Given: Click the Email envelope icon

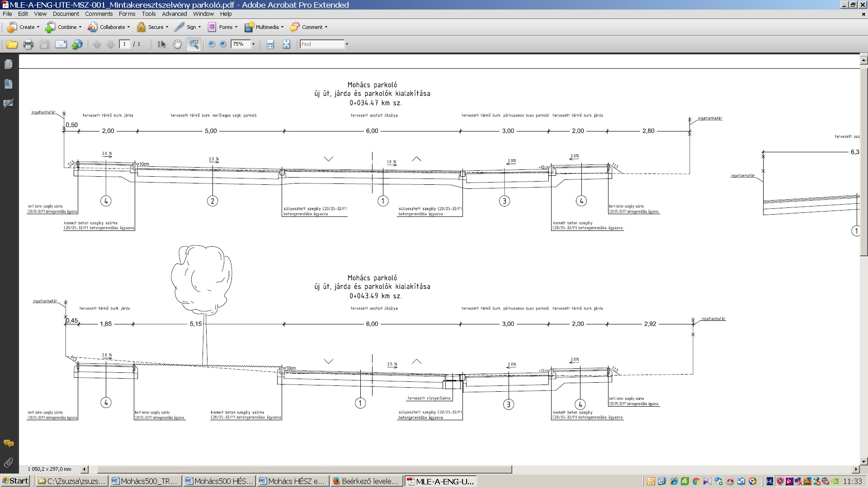Looking at the screenshot, I should tap(61, 44).
